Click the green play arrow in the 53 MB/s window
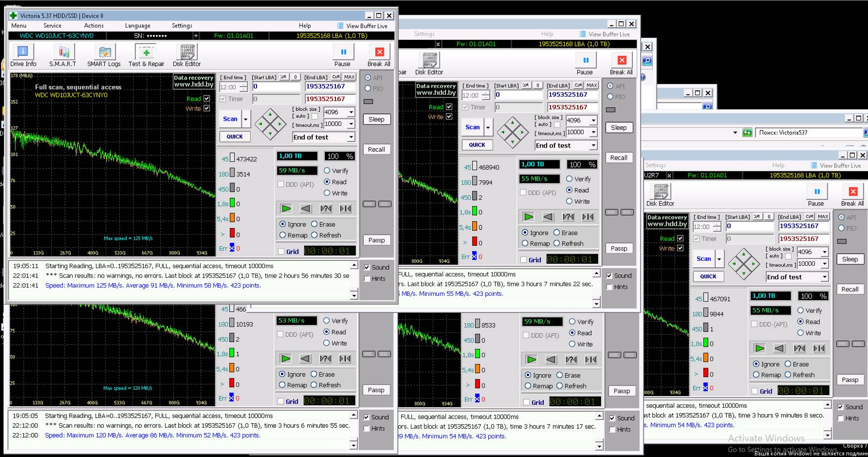 click(x=285, y=359)
